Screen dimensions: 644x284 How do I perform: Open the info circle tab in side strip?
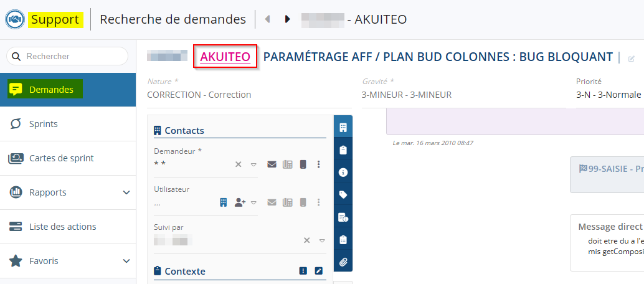(343, 172)
